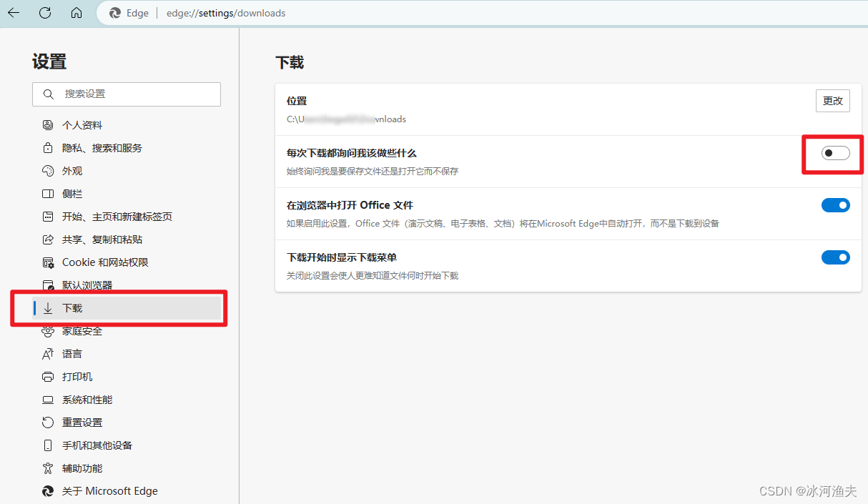Image resolution: width=868 pixels, height=504 pixels.
Task: Click the 设置 heading
Action: (49, 61)
